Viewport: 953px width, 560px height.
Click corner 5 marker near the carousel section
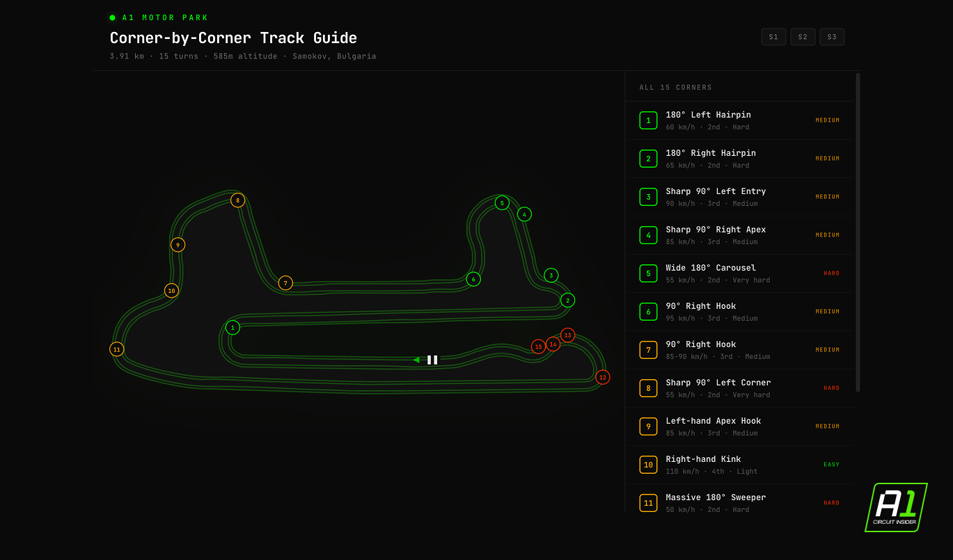point(502,203)
